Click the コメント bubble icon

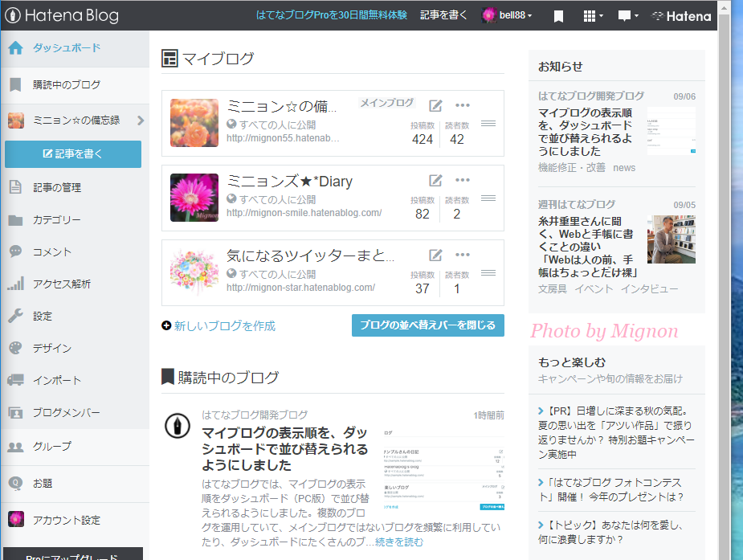click(x=15, y=251)
